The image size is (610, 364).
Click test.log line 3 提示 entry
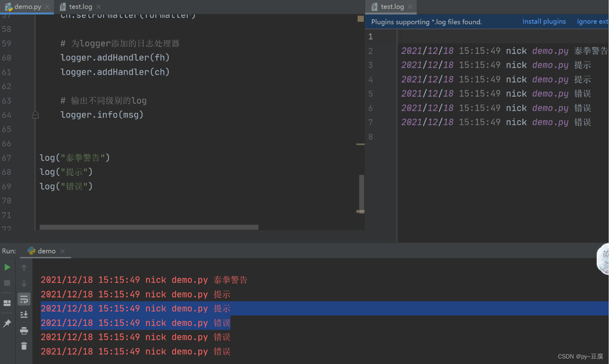click(x=496, y=65)
